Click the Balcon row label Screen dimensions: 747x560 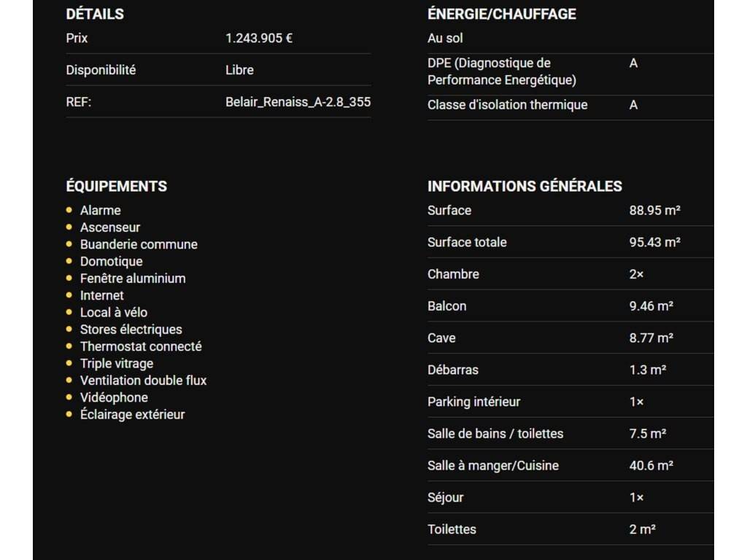[x=446, y=306]
